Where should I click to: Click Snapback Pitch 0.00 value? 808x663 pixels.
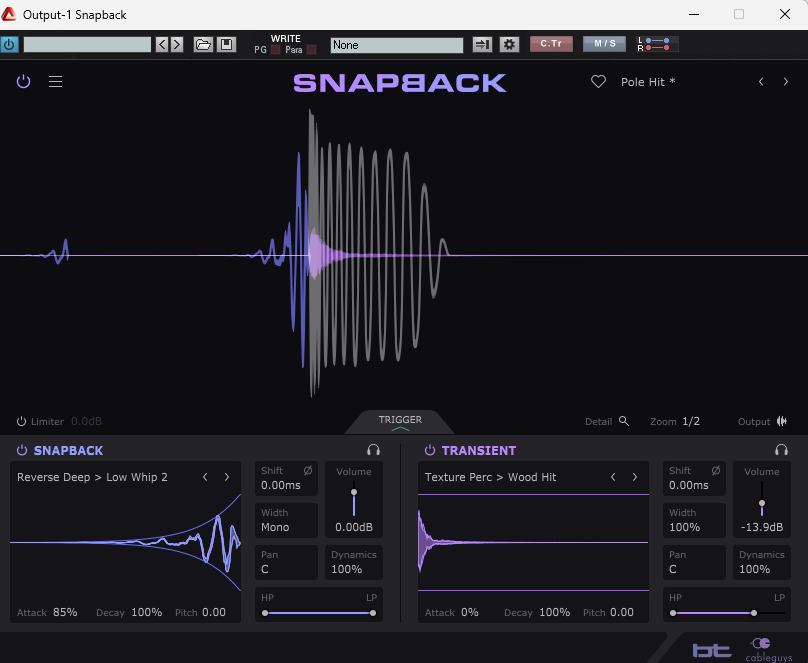point(214,613)
